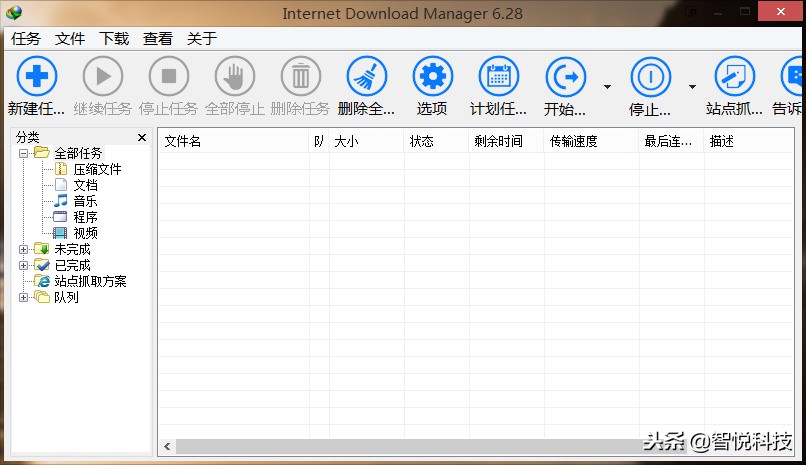Viewport: 806px width, 465px height.
Task: Select 压缩文件 category
Action: [97, 169]
